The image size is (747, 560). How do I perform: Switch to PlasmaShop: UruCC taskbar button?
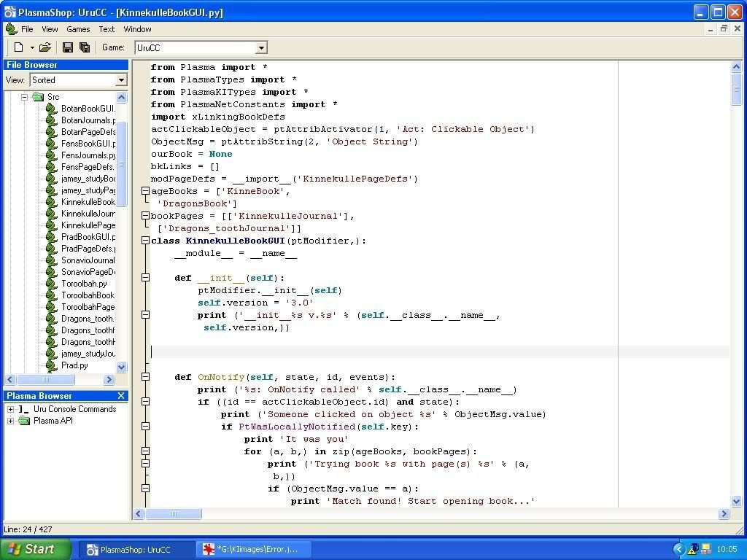click(x=136, y=550)
